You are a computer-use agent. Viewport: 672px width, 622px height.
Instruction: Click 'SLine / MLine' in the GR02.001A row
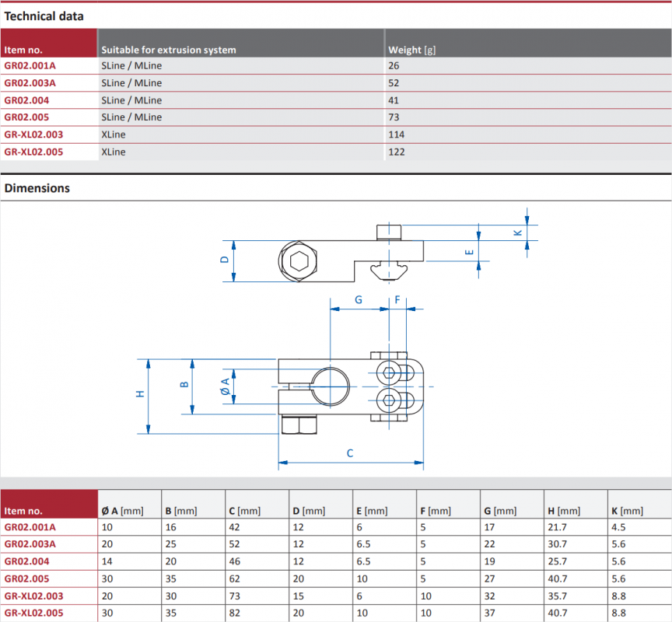[x=131, y=65]
